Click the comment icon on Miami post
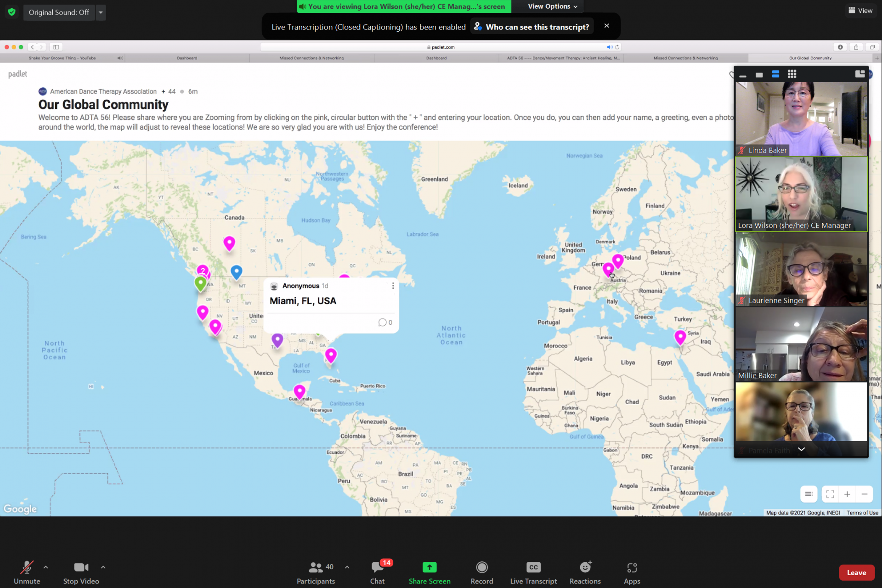Viewport: 882px width, 588px height. [x=382, y=322]
